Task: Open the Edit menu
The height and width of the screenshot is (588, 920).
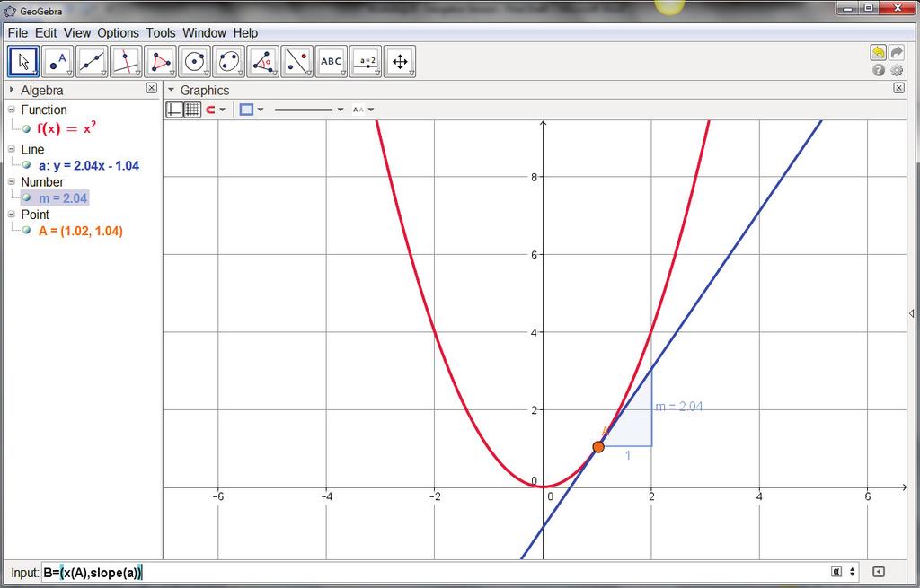Action: (x=46, y=33)
